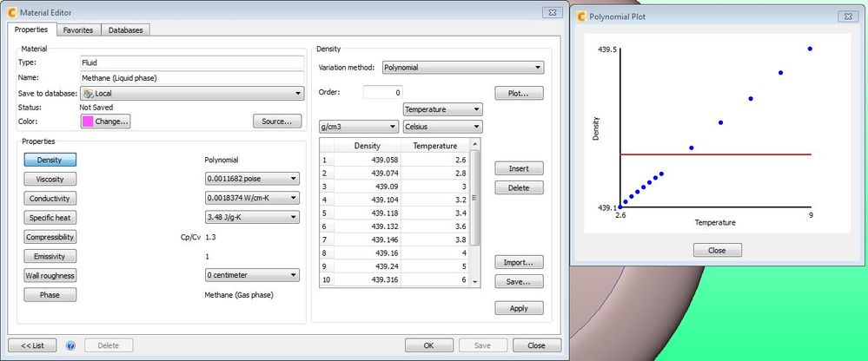Click the Apply button

tap(519, 308)
